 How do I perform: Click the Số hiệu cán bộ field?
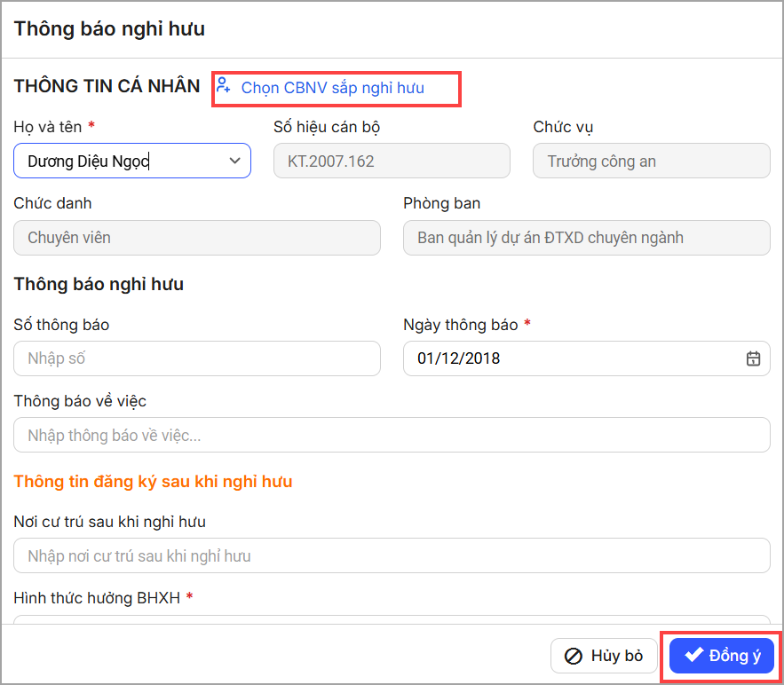(392, 161)
